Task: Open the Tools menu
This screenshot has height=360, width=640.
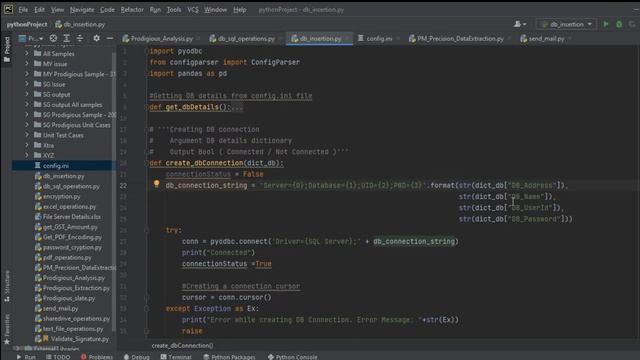Action: (x=173, y=9)
